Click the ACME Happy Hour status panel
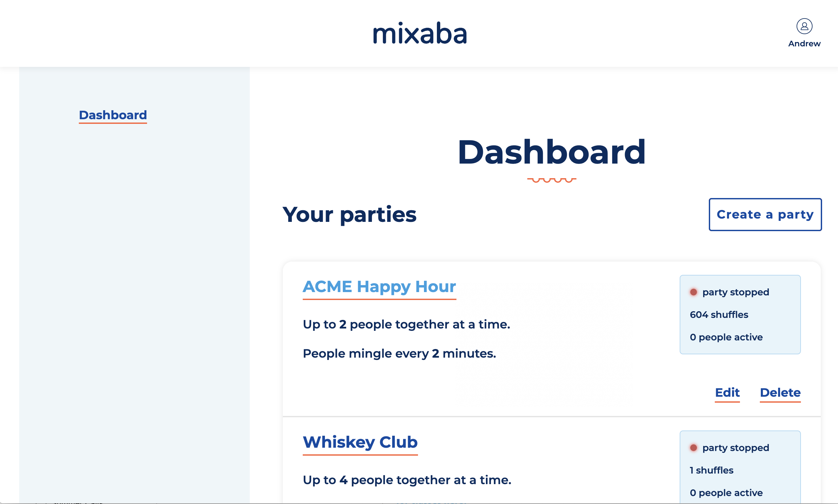 pyautogui.click(x=740, y=315)
